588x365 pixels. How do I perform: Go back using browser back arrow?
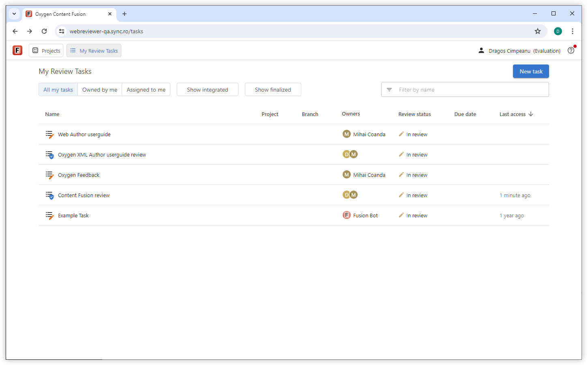click(15, 31)
